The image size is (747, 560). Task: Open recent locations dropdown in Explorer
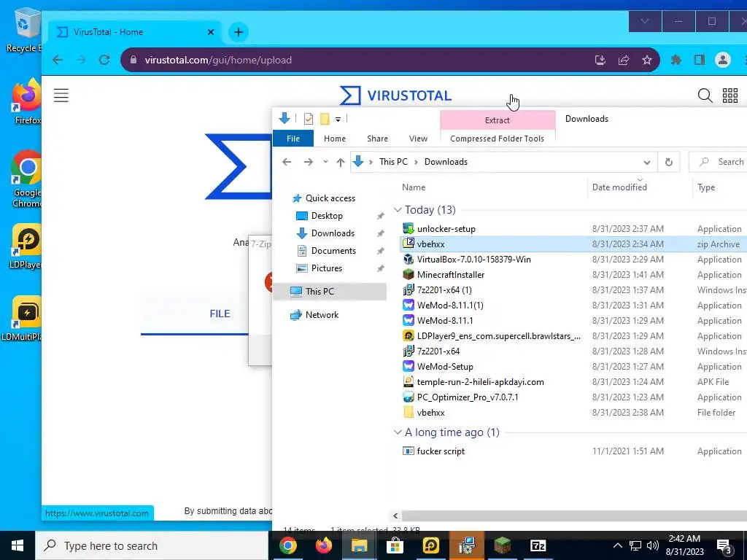coord(325,162)
